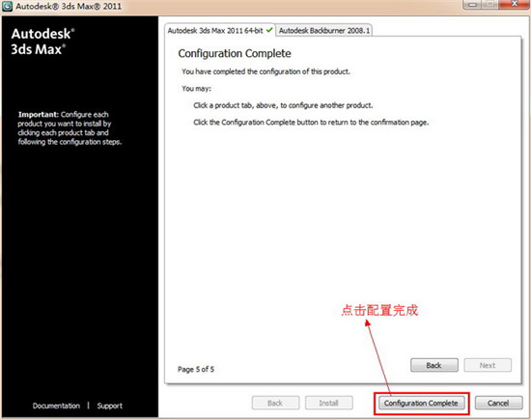Open the Support link
The height and width of the screenshot is (420, 531).
tap(110, 406)
